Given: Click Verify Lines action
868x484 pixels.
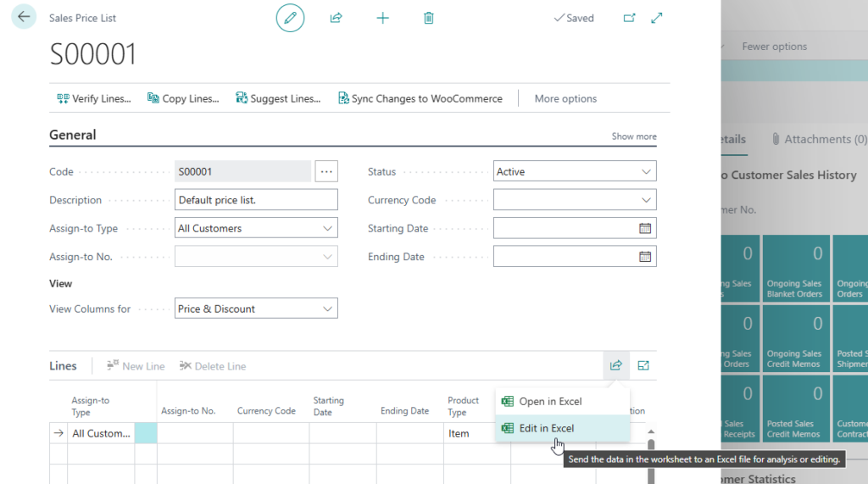Looking at the screenshot, I should point(94,98).
